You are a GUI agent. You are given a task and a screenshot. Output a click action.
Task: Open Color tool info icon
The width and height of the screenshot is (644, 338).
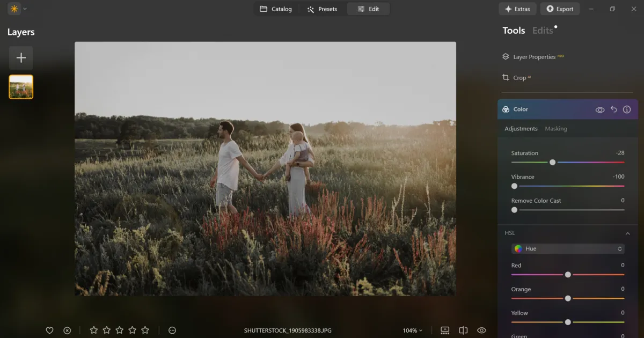pyautogui.click(x=627, y=109)
